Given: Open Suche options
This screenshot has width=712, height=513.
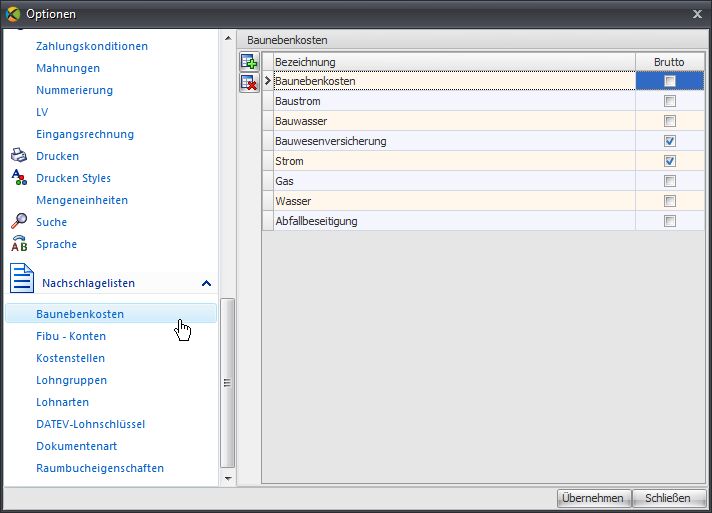Looking at the screenshot, I should pyautogui.click(x=52, y=222).
